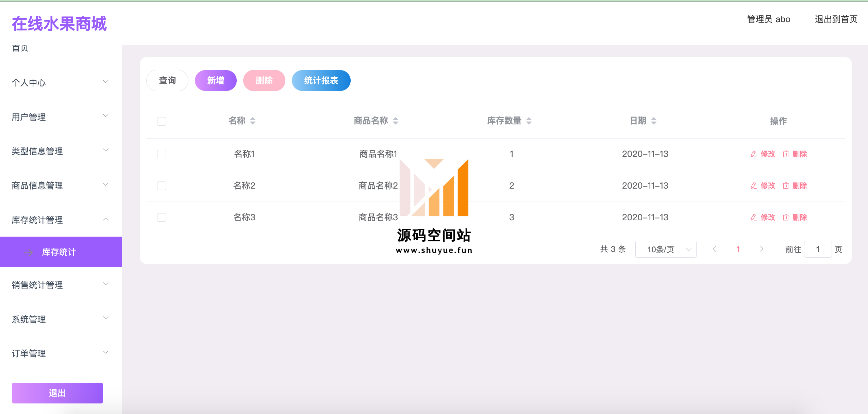This screenshot has width=868, height=414.
Task: Sort by the 名称 column sort arrows
Action: point(253,121)
